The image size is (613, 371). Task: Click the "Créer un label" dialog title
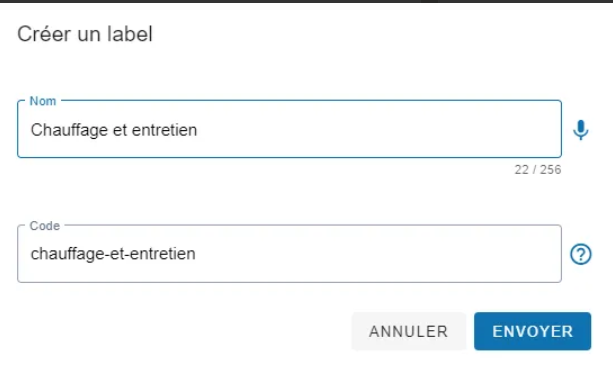[x=85, y=34]
